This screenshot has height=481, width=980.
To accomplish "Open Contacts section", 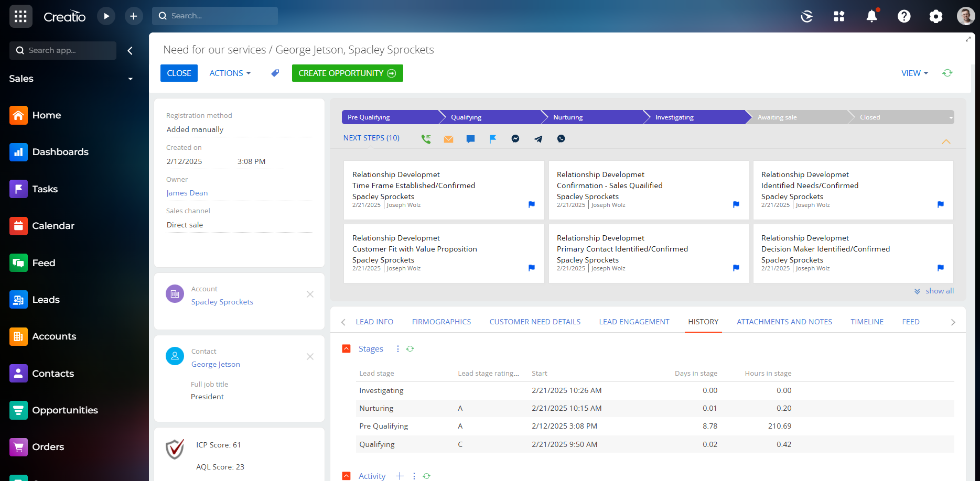I will [42, 374].
